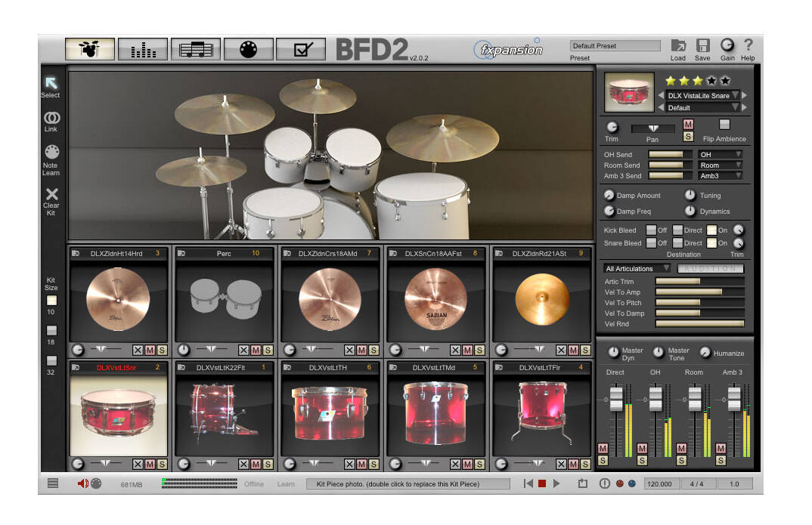Screen dimensions: 812x525
Task: Click the speaker audio icon
Action: (83, 483)
